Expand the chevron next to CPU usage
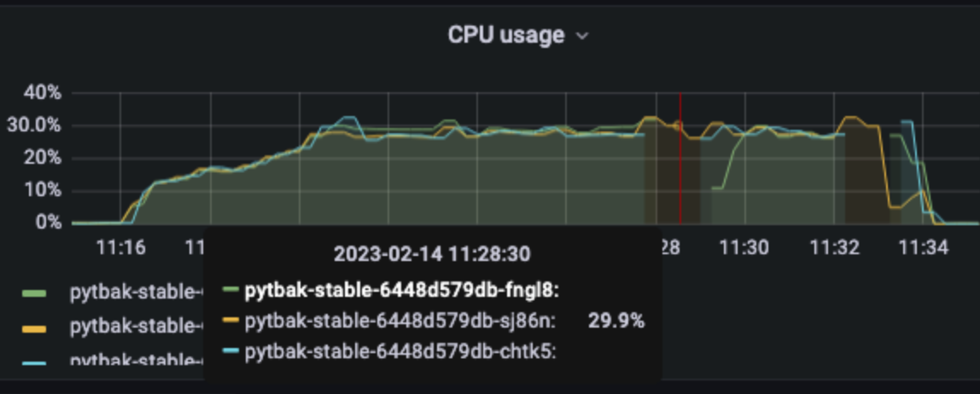 point(582,36)
